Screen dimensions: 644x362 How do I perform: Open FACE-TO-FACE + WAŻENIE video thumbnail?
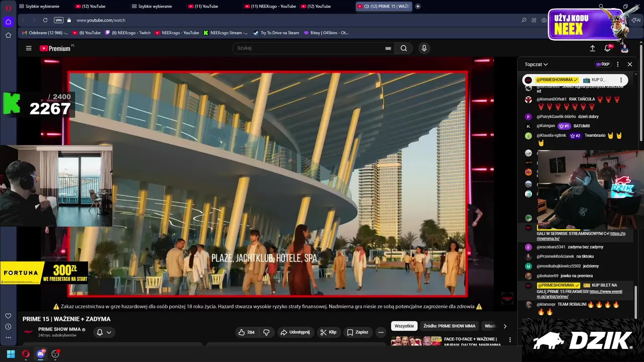coord(416,341)
